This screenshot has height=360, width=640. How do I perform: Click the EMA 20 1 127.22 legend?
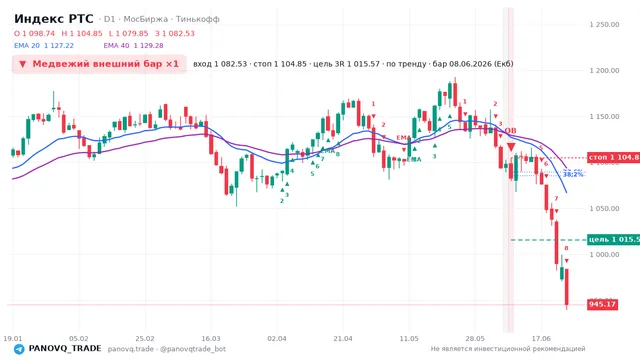(44, 46)
